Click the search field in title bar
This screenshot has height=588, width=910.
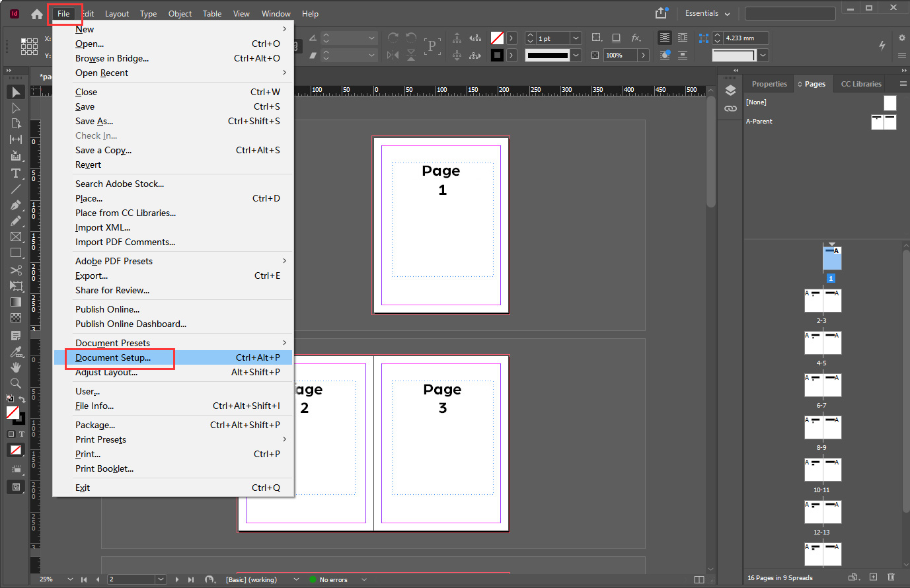tap(790, 13)
